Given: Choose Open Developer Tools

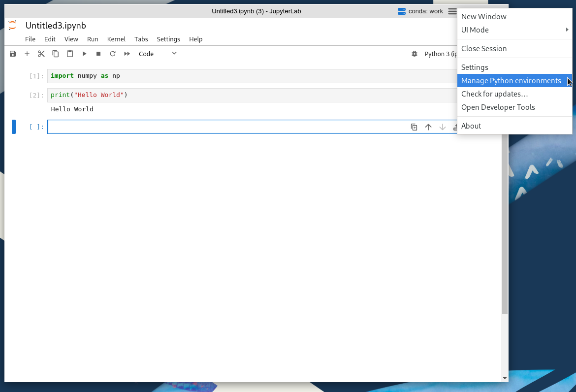Looking at the screenshot, I should (514, 107).
